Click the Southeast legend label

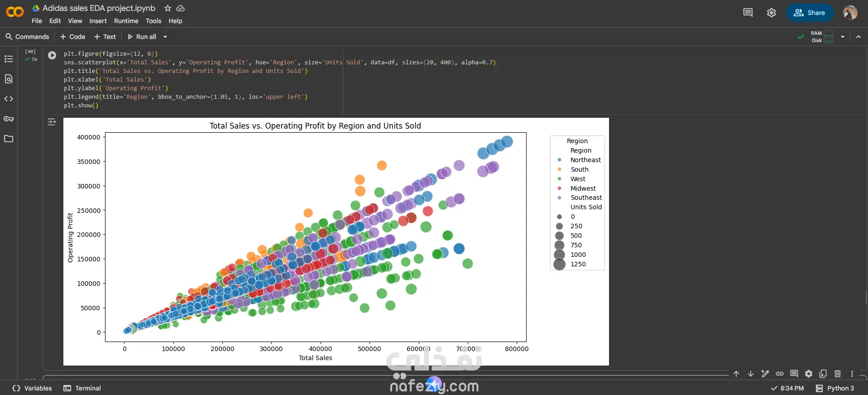point(586,197)
